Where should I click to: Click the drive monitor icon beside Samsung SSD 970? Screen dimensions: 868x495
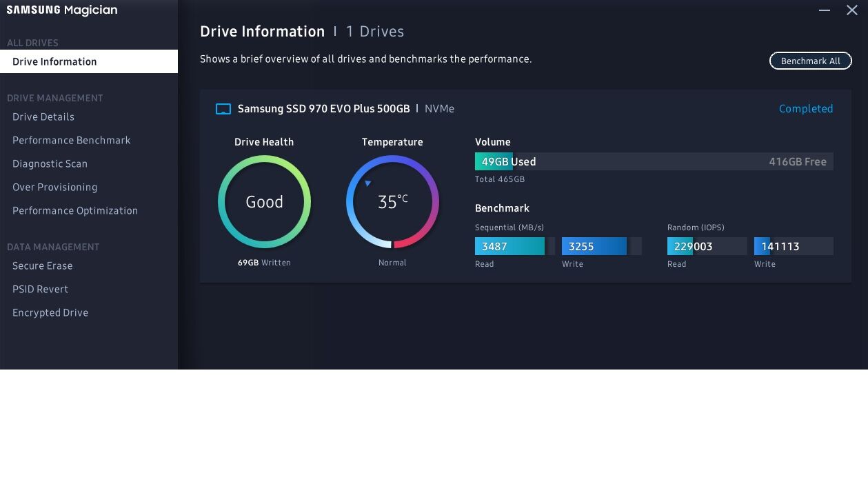pyautogui.click(x=223, y=109)
